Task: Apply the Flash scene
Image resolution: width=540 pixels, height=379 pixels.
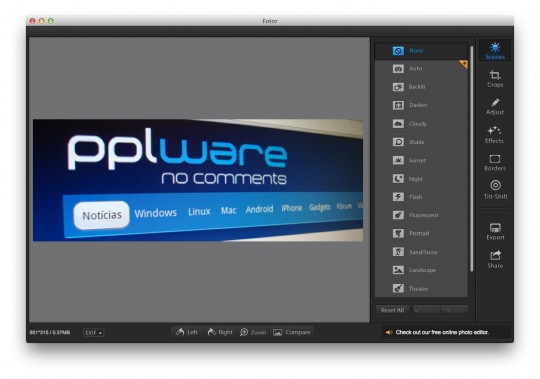Action: click(421, 197)
